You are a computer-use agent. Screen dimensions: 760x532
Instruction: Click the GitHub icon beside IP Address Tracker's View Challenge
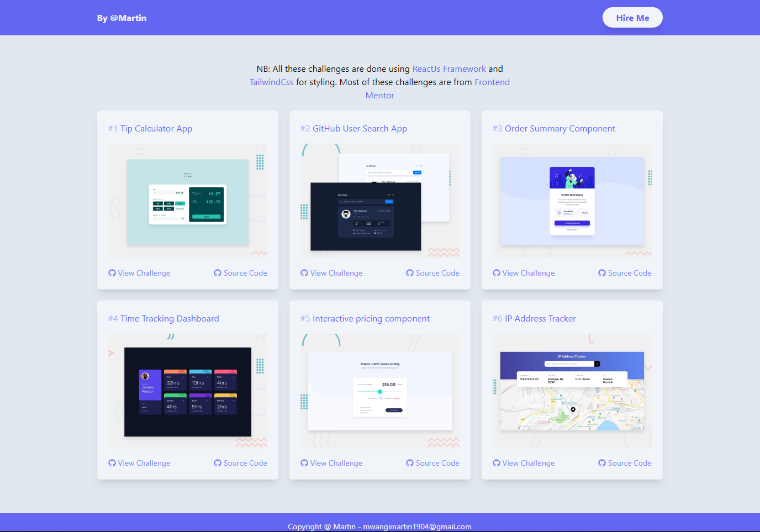tap(495, 463)
